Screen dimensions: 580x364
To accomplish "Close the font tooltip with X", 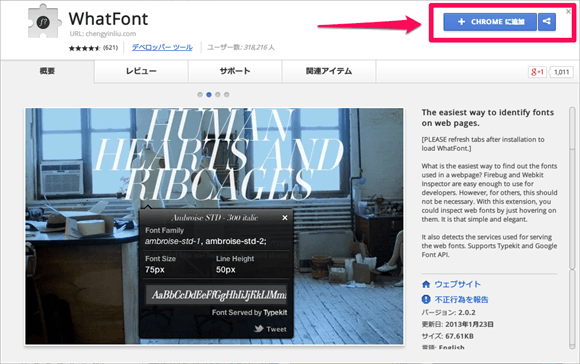I will [285, 218].
